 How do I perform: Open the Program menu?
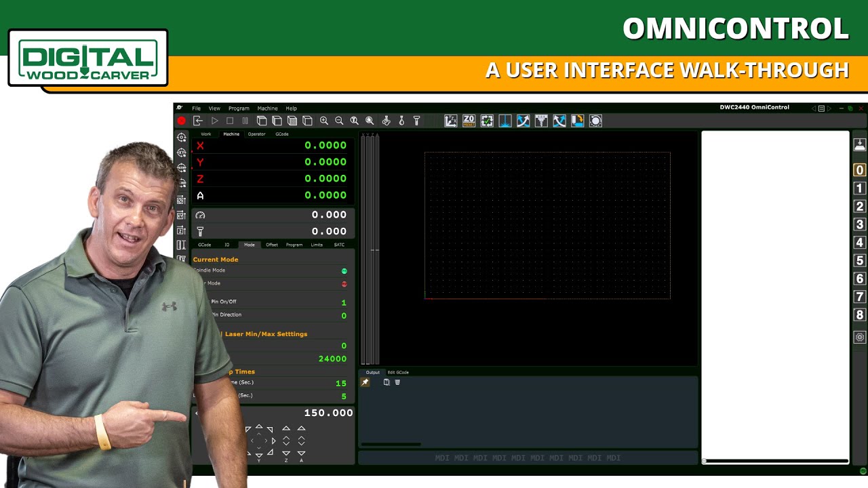[239, 108]
